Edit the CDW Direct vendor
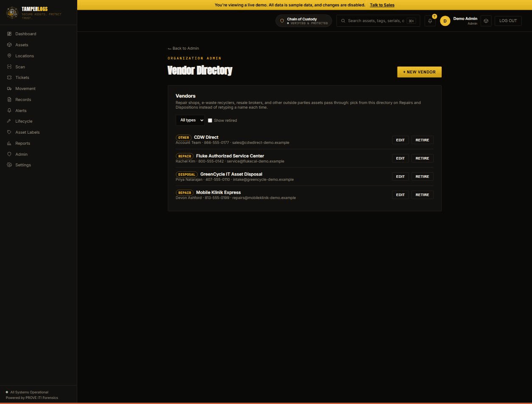The image size is (532, 404). point(400,140)
